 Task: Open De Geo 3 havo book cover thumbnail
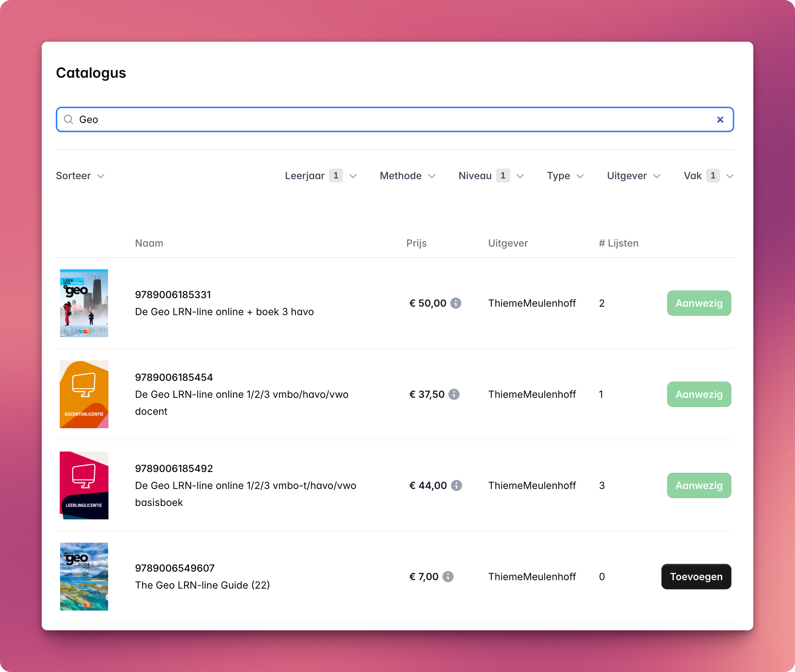pyautogui.click(x=84, y=303)
